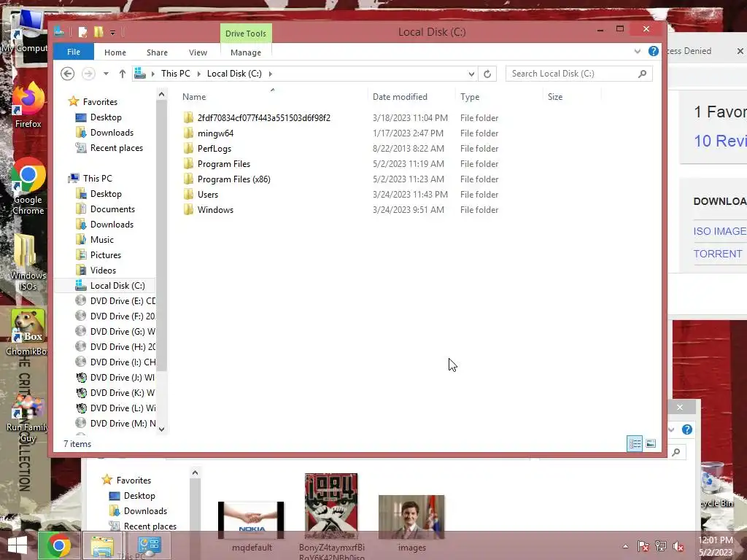Expand the ribbon with the chevron

637,52
